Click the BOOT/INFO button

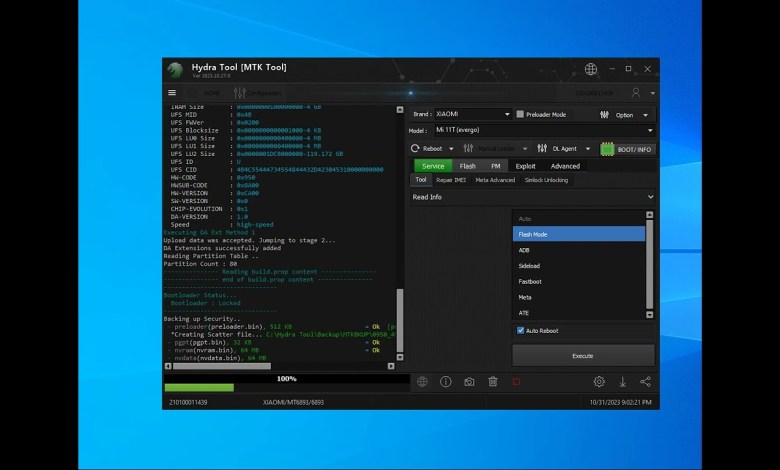click(627, 148)
